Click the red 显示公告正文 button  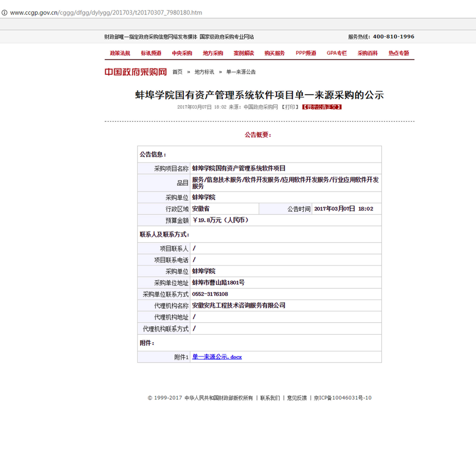[x=322, y=107]
